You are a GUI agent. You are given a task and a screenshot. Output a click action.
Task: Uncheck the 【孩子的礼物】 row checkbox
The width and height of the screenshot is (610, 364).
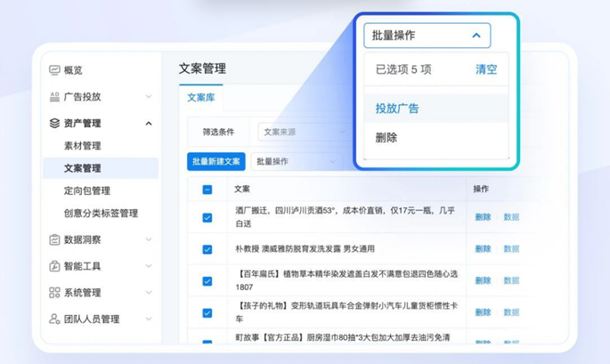207,312
